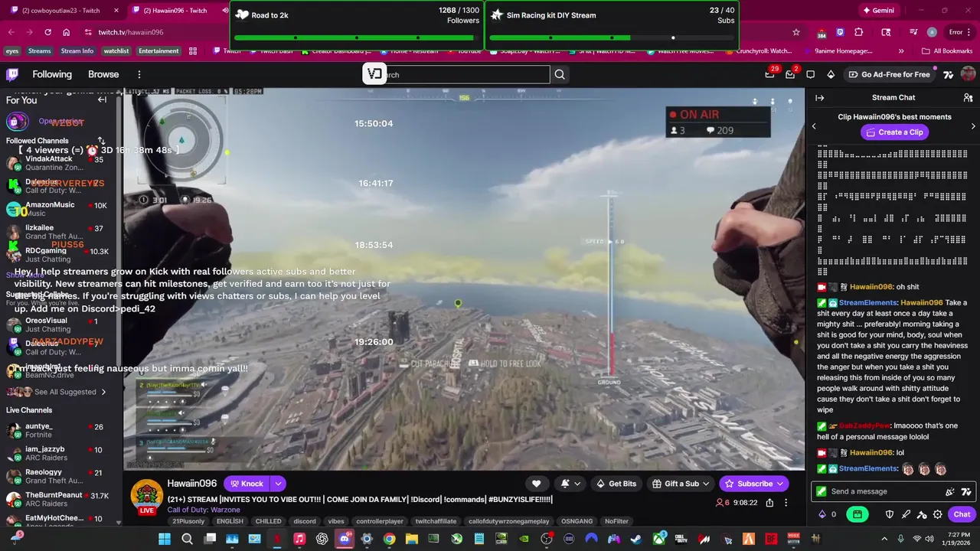Click the Twitch search magnifier button
980x551 pixels.
pyautogui.click(x=560, y=74)
